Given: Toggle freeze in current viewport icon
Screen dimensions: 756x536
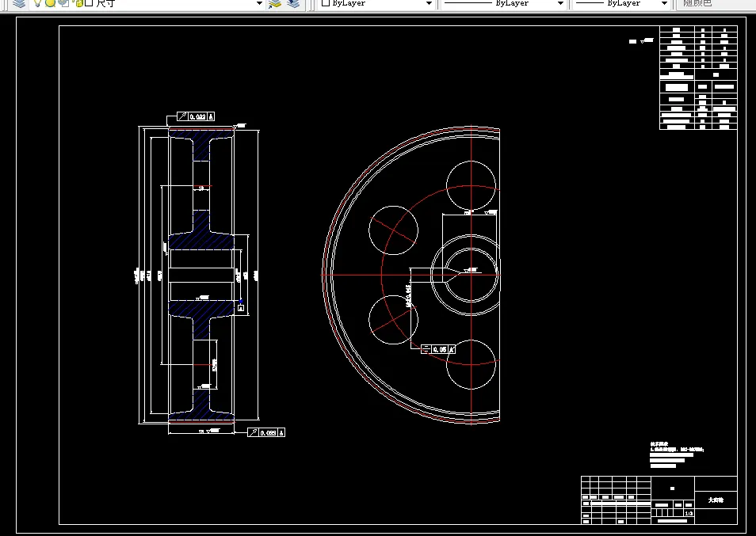Looking at the screenshot, I should pyautogui.click(x=63, y=3).
